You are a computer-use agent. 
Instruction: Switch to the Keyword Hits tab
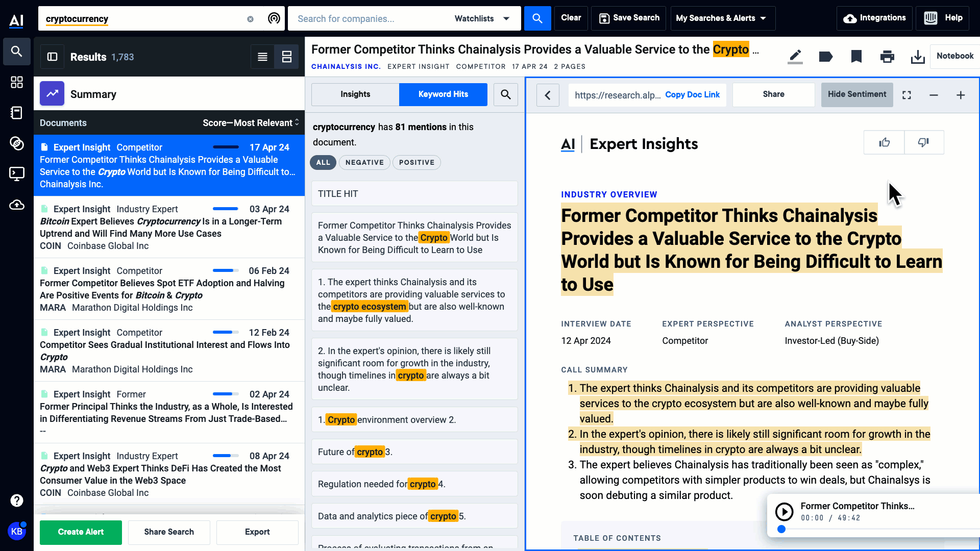click(x=443, y=94)
